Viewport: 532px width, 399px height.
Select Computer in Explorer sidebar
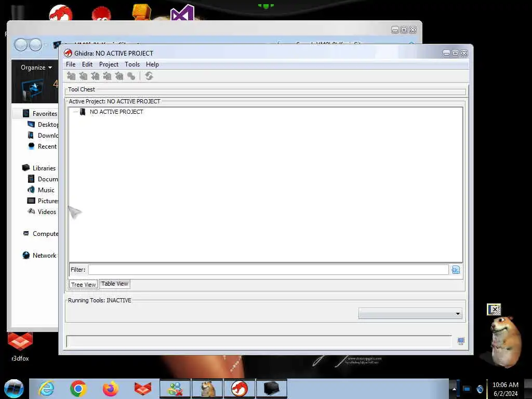tap(46, 234)
